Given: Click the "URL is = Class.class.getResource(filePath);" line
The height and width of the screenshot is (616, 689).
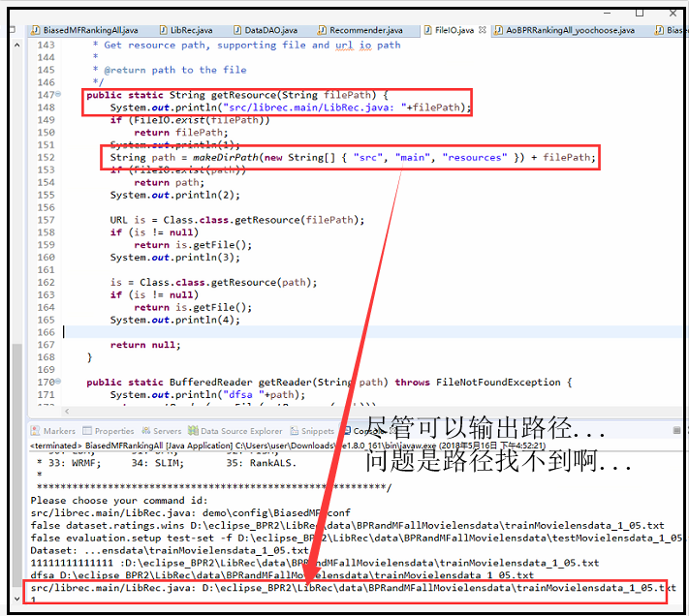Looking at the screenshot, I should pos(237,220).
